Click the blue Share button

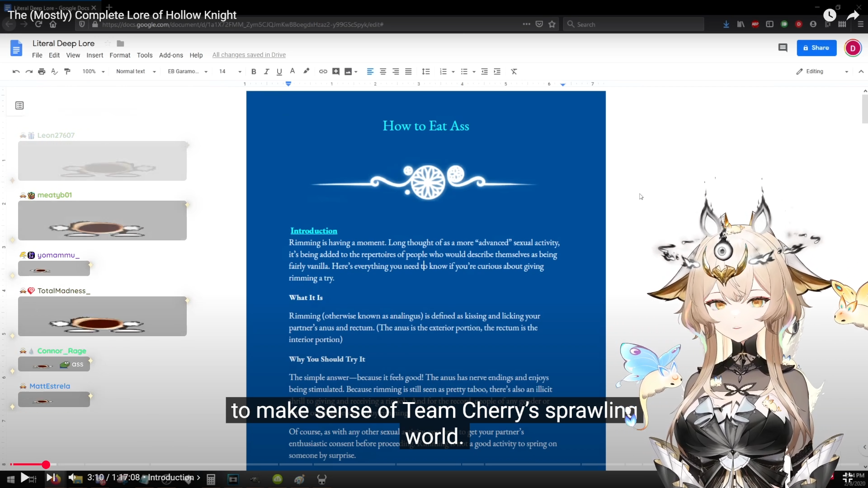click(x=816, y=48)
